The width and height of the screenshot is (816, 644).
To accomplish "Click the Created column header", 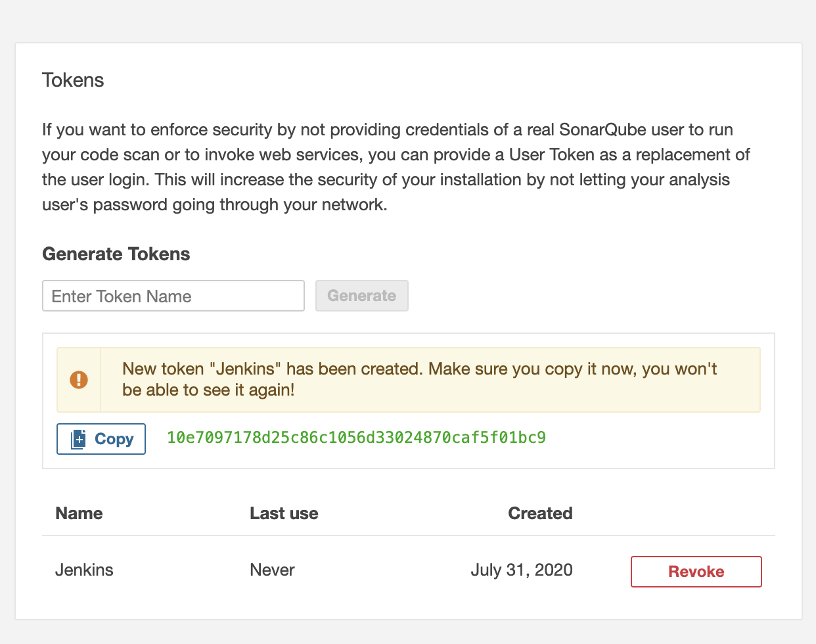I will [x=540, y=513].
